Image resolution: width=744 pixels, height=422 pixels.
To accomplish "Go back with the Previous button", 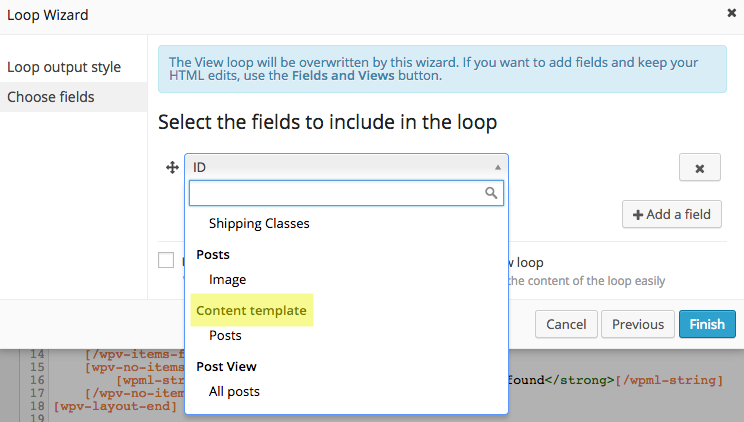I will click(638, 324).
